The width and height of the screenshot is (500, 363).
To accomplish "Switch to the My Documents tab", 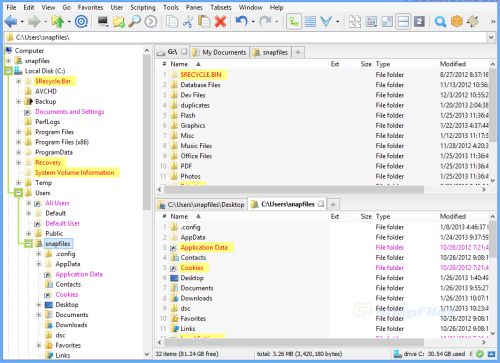I will click(220, 52).
